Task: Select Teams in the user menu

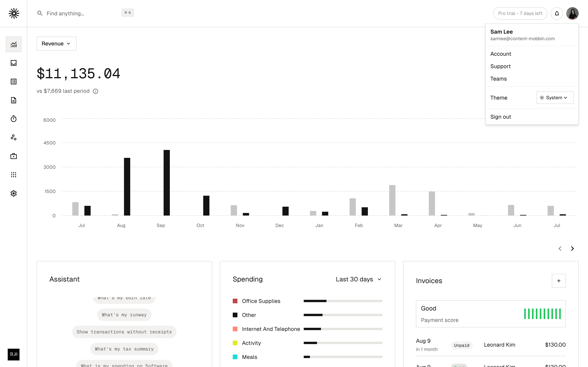Action: coord(498,79)
